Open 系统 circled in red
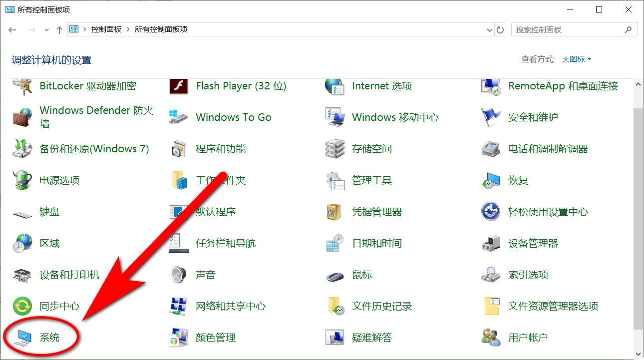Viewport: 644px width, 360px height. coord(50,338)
